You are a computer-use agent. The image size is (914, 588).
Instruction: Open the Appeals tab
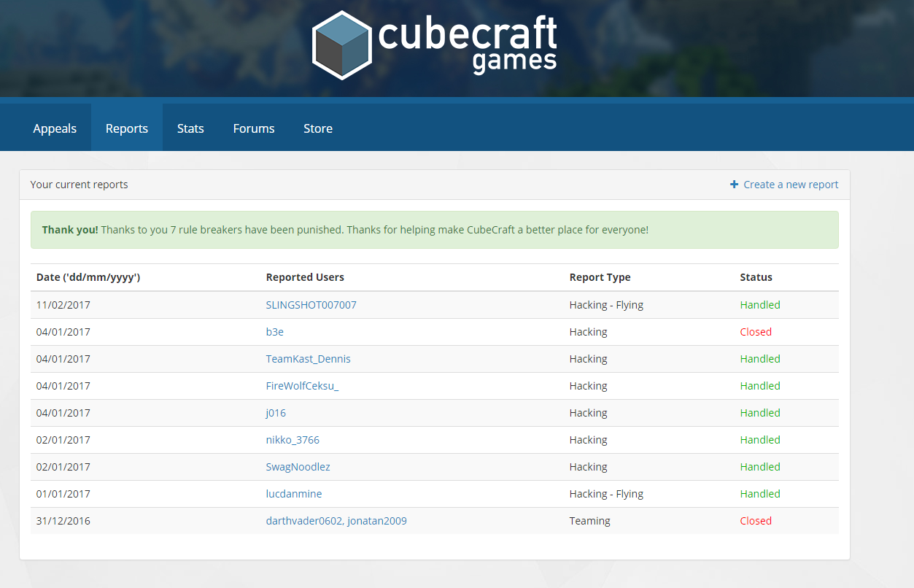point(55,128)
